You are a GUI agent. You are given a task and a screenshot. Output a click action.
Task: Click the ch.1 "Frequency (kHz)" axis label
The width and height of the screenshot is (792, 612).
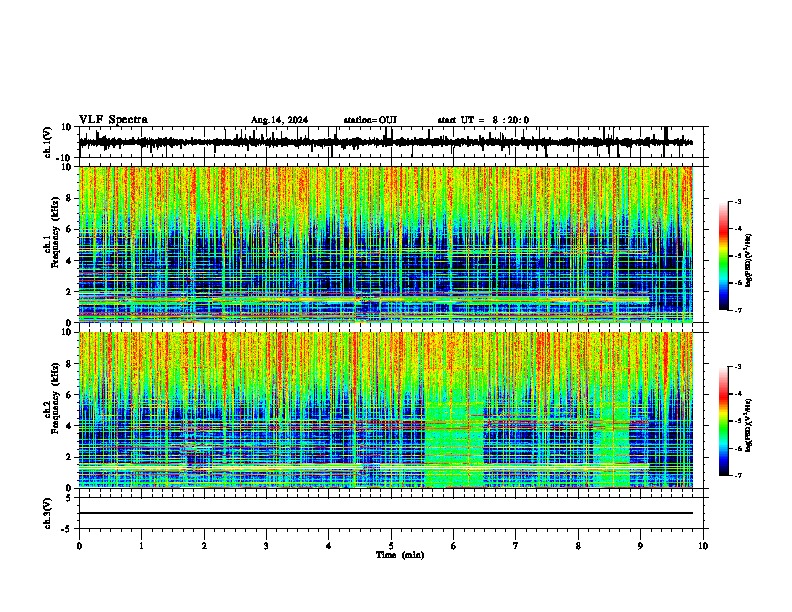click(54, 233)
